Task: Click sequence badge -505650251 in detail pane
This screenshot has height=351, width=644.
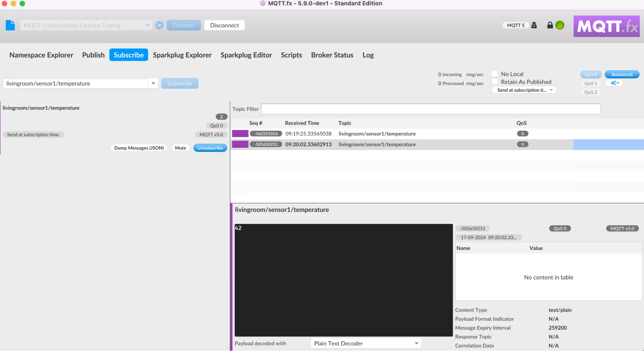Action: (x=472, y=228)
